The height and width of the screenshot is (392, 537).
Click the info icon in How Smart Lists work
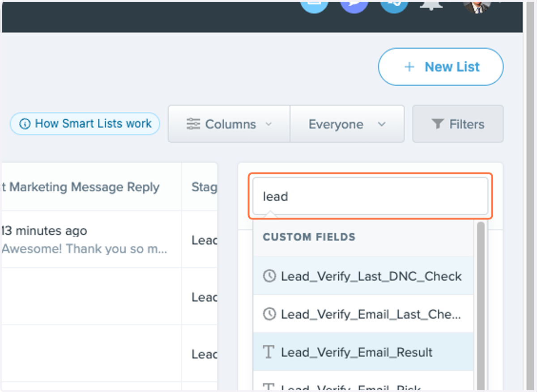[x=25, y=124]
